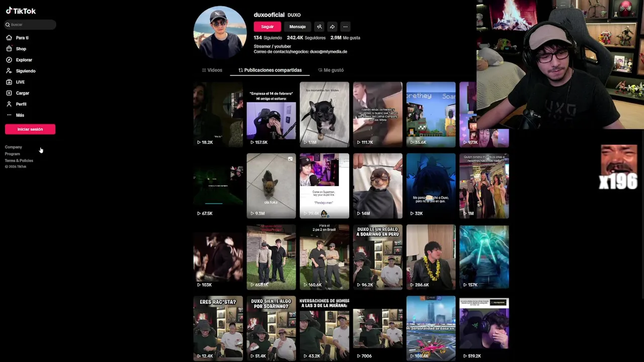Viewport: 644px width, 362px height.
Task: Open the video with 519.2K views
Action: click(484, 328)
